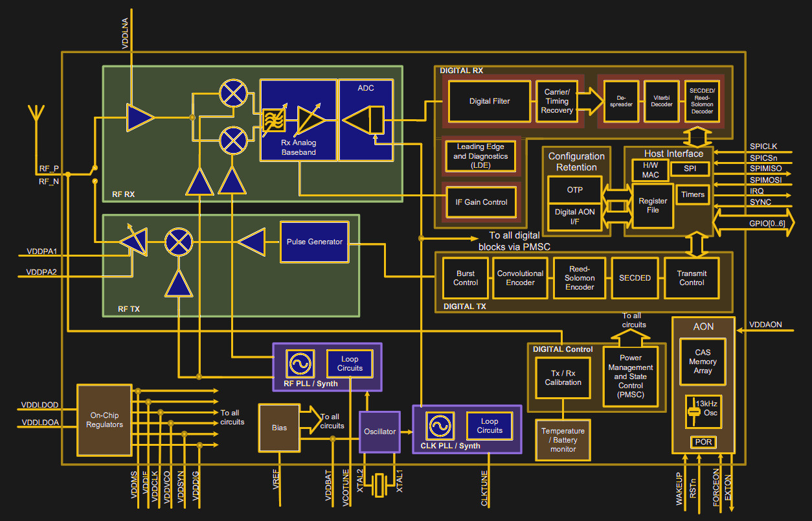Open the Power Management and State Control block

click(630, 377)
